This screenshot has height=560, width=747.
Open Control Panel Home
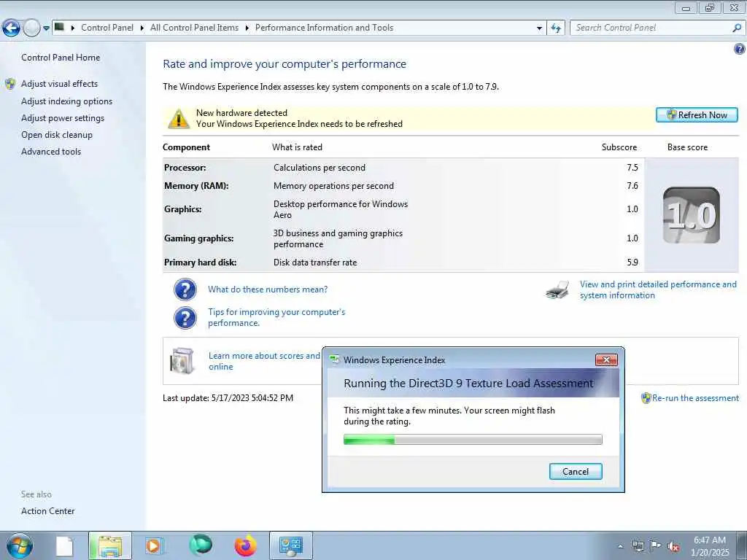click(x=61, y=58)
